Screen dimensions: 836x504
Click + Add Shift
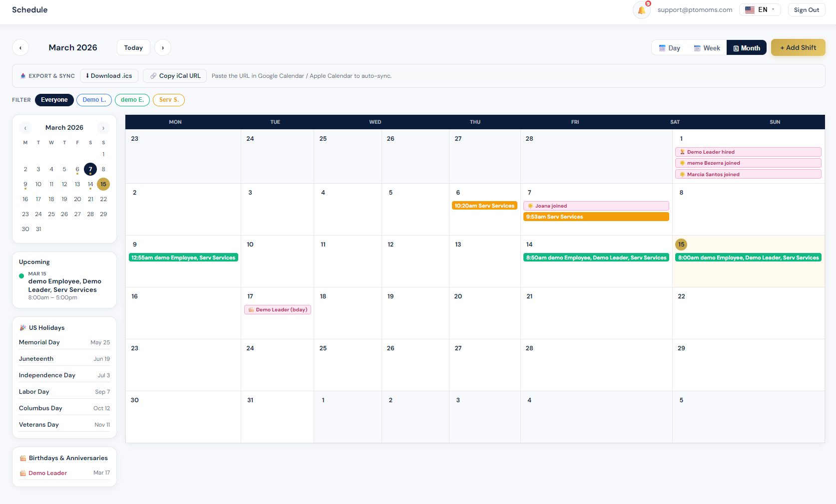798,47
